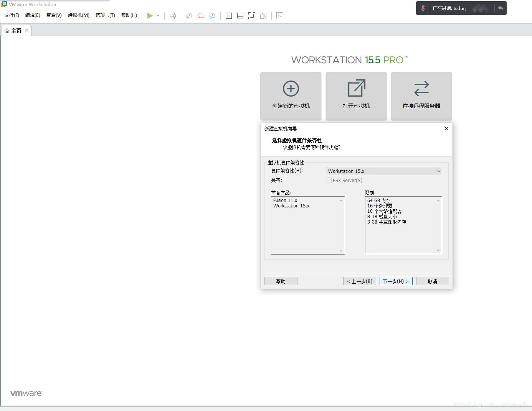This screenshot has height=411, width=532.
Task: Click the Unity mode icon
Action: 263,16
